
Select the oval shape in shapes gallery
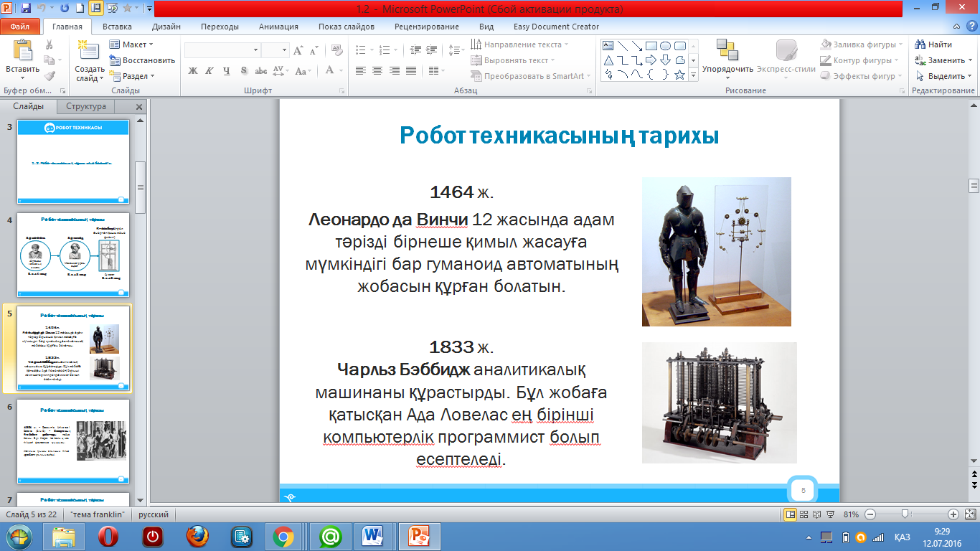665,45
